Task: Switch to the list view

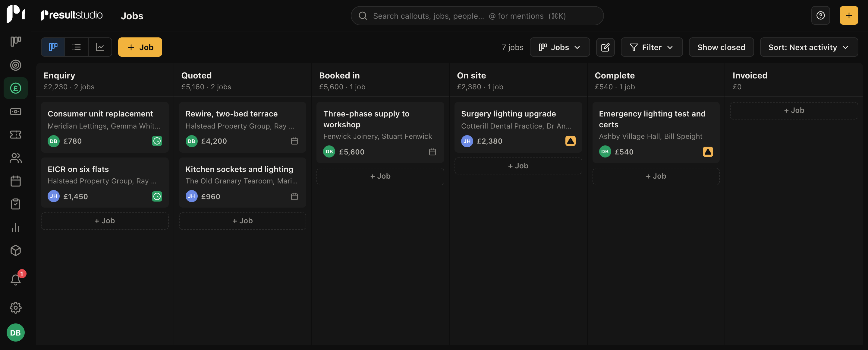Action: 77,47
